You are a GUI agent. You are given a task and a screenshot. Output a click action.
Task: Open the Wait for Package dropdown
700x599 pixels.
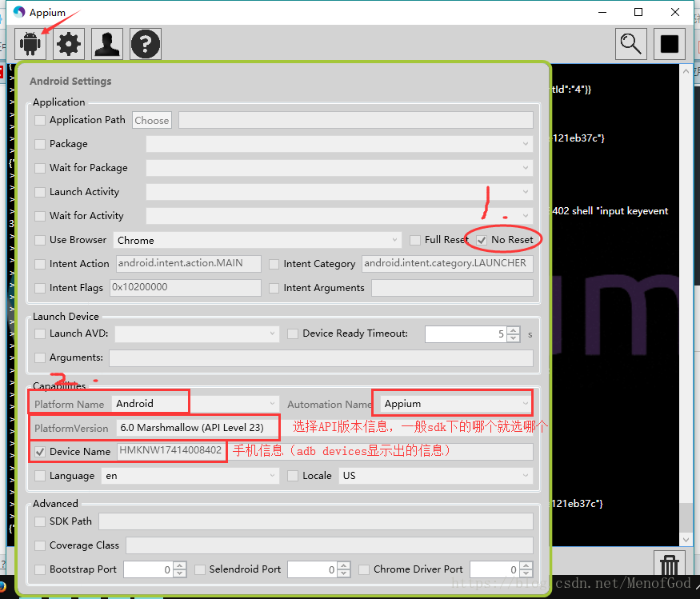[340, 168]
